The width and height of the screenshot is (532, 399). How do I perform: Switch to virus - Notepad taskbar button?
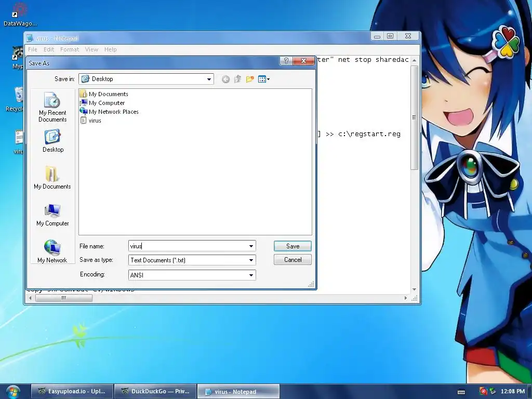click(238, 391)
